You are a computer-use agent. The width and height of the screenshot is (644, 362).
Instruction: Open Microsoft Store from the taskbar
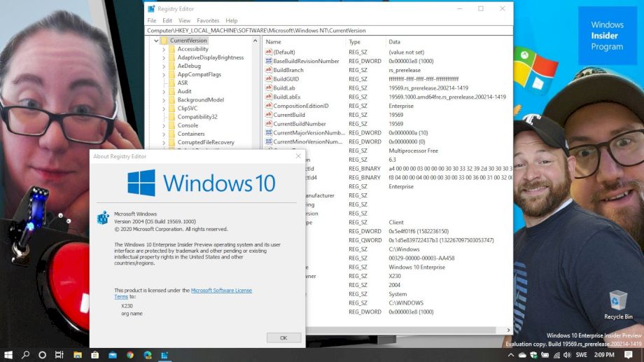[x=95, y=355]
